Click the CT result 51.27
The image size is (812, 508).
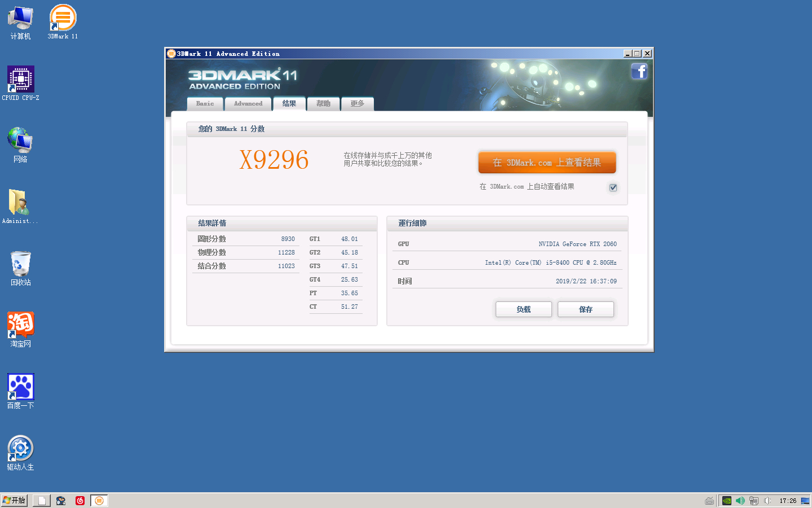click(350, 307)
